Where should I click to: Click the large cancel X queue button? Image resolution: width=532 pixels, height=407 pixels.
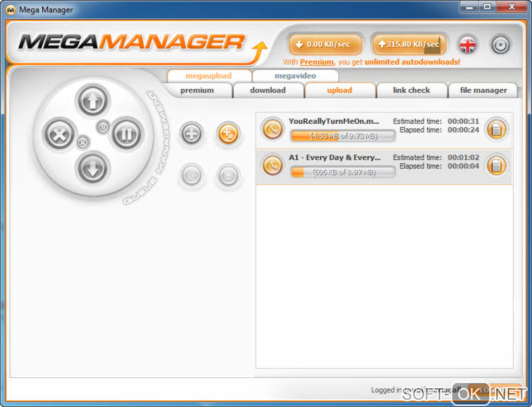tap(59, 135)
